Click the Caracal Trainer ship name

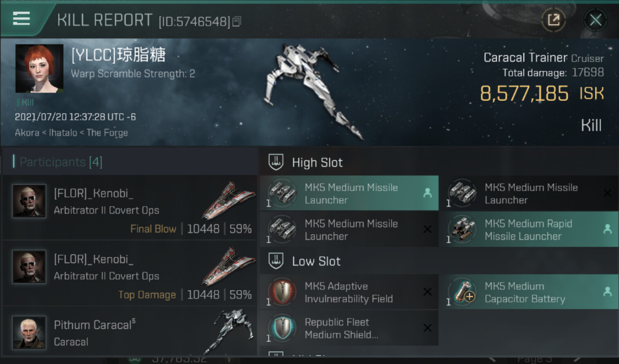[x=525, y=58]
